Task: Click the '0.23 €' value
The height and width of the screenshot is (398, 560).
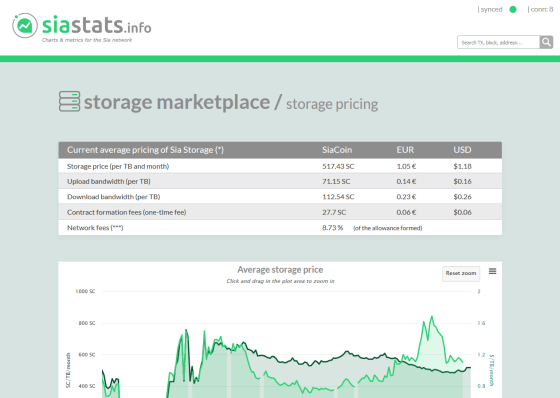Action: tap(406, 197)
